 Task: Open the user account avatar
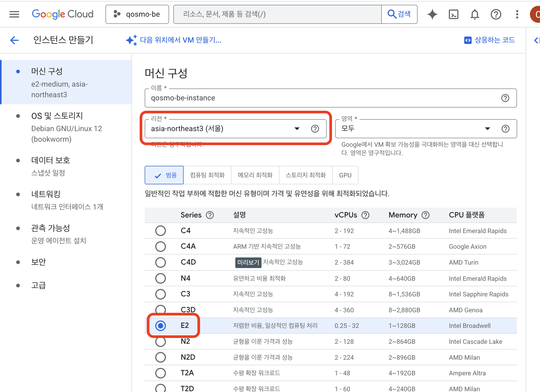[535, 14]
